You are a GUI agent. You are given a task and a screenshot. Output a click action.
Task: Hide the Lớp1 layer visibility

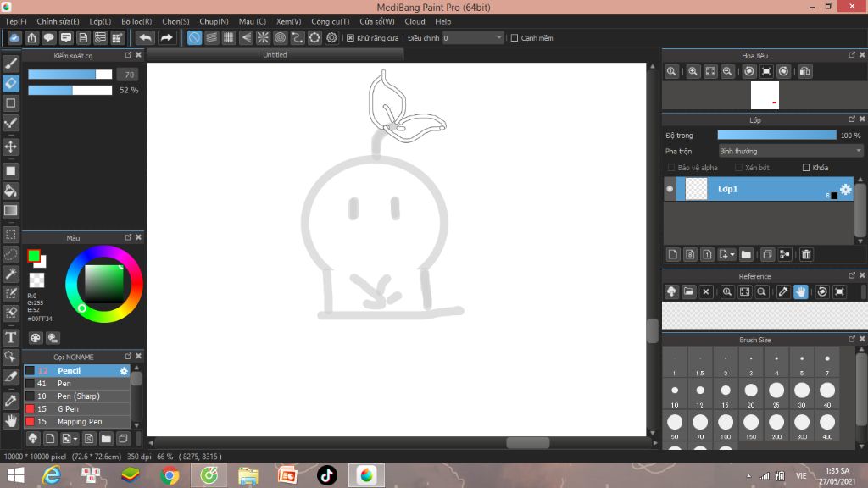click(670, 189)
